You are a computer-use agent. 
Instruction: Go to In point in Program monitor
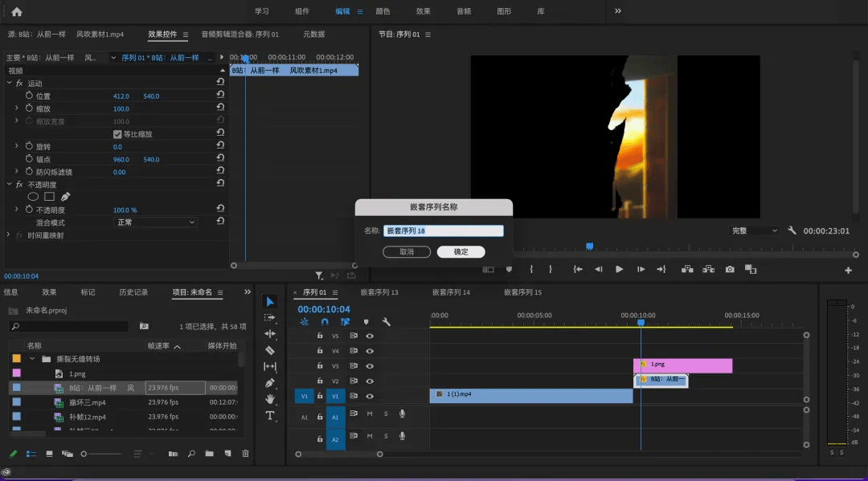[x=577, y=269]
